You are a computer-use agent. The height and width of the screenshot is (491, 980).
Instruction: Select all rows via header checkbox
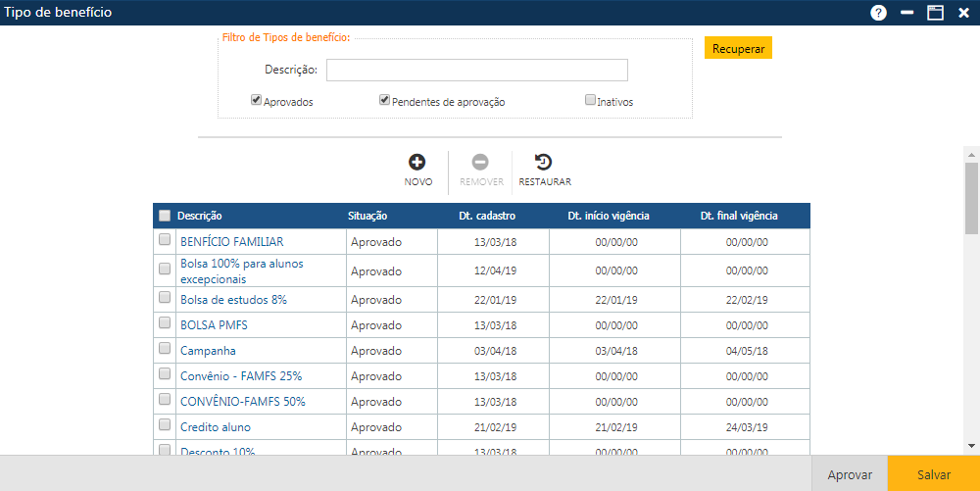pos(165,216)
